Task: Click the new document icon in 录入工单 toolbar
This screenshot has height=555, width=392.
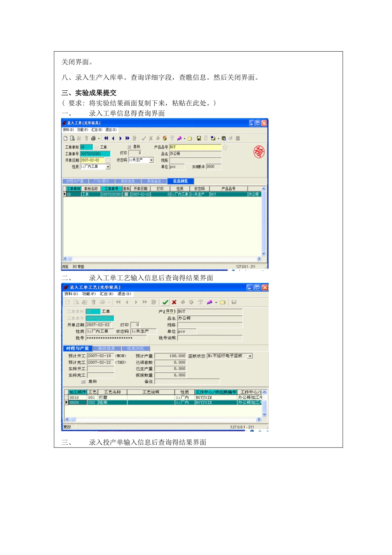Action: tap(66, 138)
